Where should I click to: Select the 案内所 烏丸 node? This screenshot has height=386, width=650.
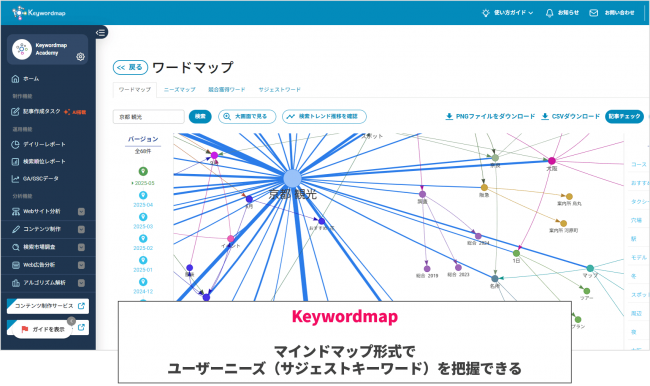tap(569, 196)
